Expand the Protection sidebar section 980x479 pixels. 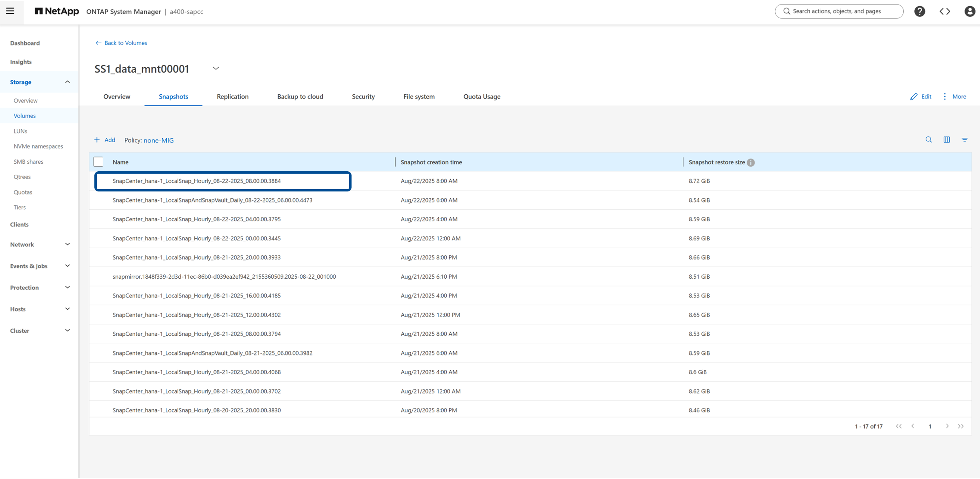[x=67, y=288]
